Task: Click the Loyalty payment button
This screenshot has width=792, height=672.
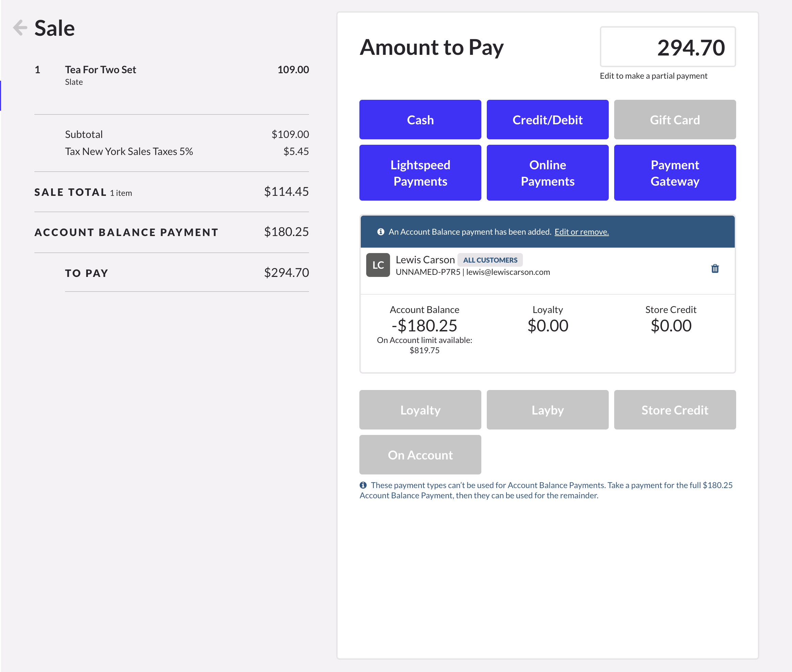Action: pos(420,409)
